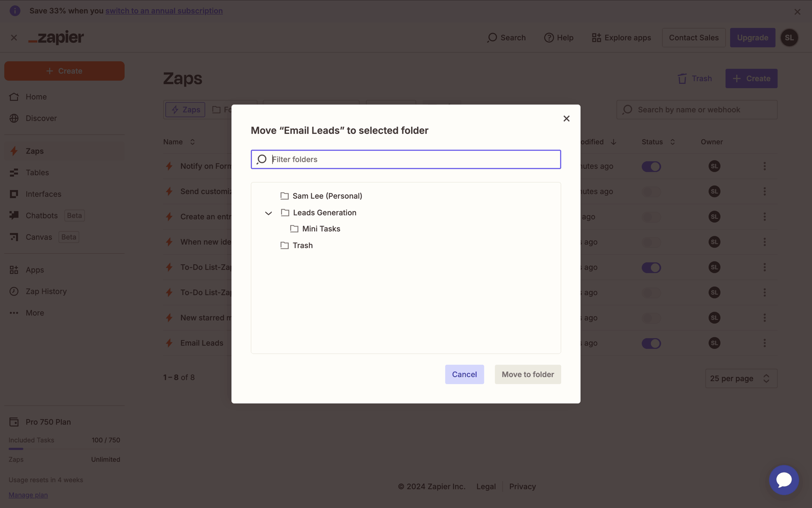Confirm with Move to folder button
The image size is (812, 508).
pyautogui.click(x=528, y=374)
